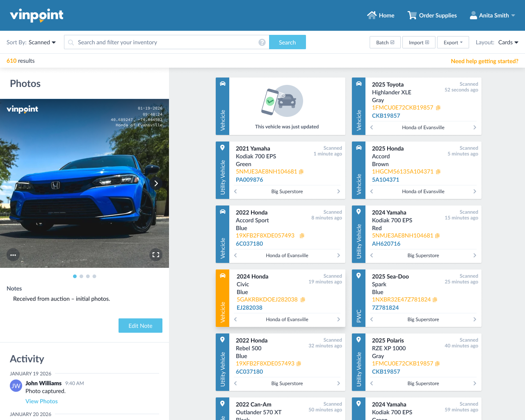Select the fourth photo pagination dot

tap(94, 276)
